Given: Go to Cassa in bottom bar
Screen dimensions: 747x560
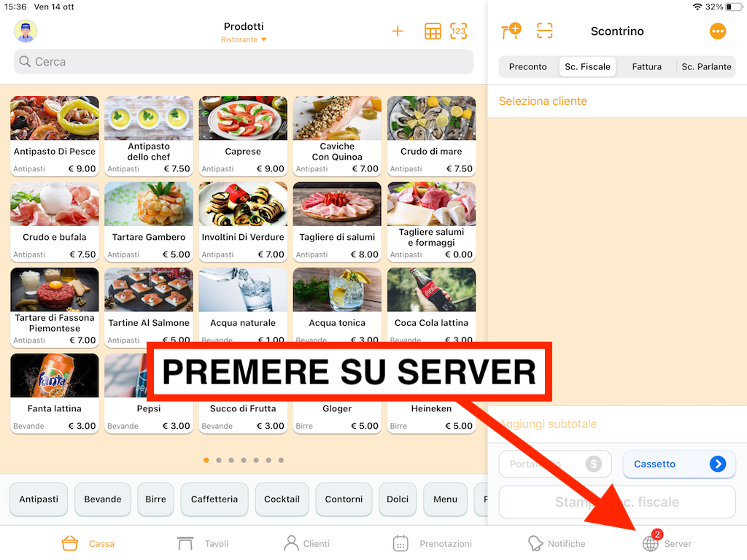Looking at the screenshot, I should click(88, 543).
